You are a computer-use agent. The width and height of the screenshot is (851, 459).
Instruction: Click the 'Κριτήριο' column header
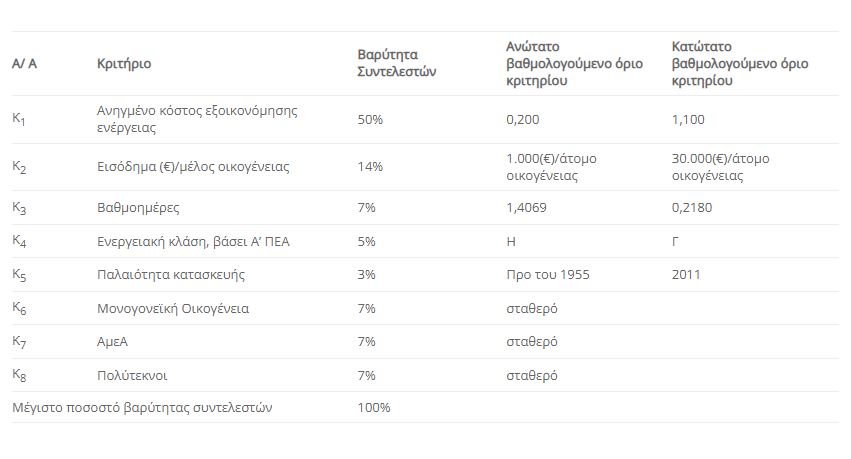click(124, 64)
